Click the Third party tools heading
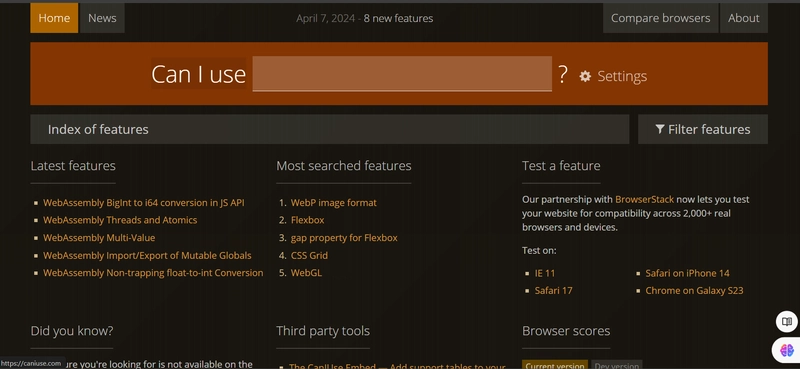This screenshot has height=369, width=800. (x=323, y=331)
